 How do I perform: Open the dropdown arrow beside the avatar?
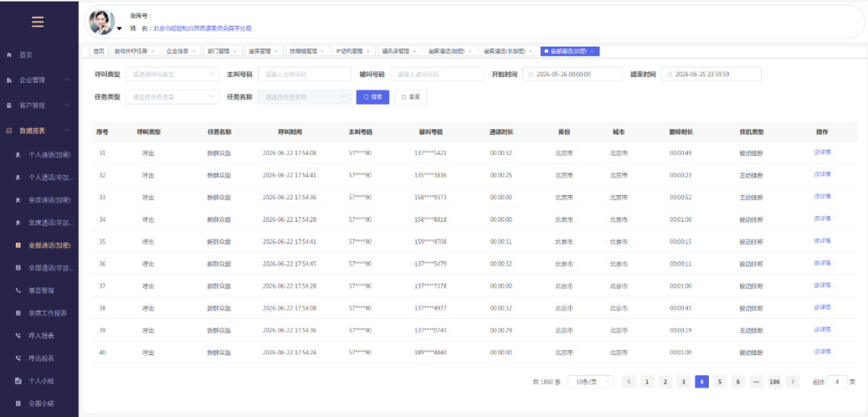119,29
